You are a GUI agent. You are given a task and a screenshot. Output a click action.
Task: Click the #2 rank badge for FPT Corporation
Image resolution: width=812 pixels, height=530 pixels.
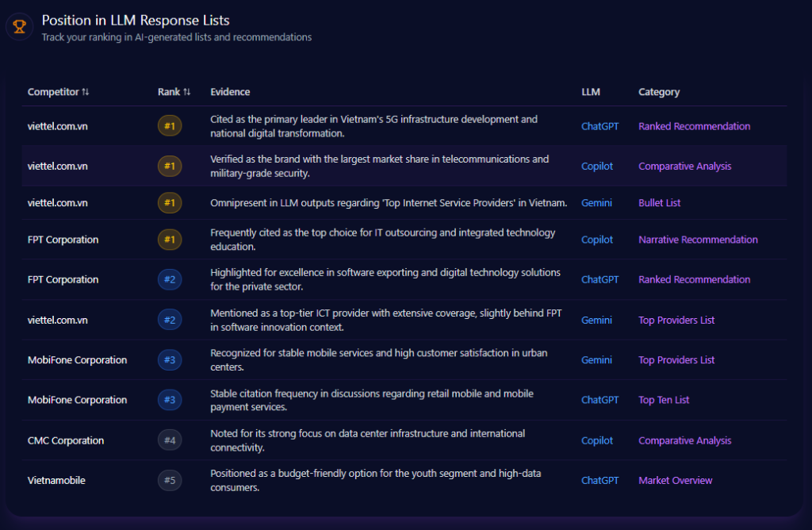(x=170, y=279)
